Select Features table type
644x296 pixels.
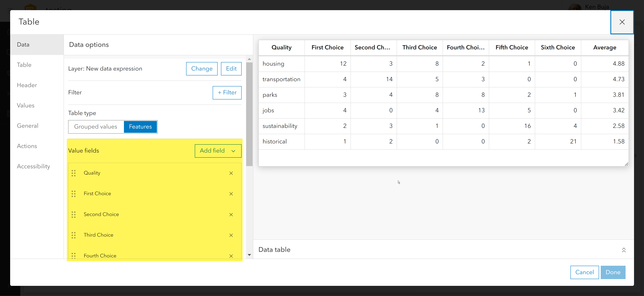coord(140,127)
